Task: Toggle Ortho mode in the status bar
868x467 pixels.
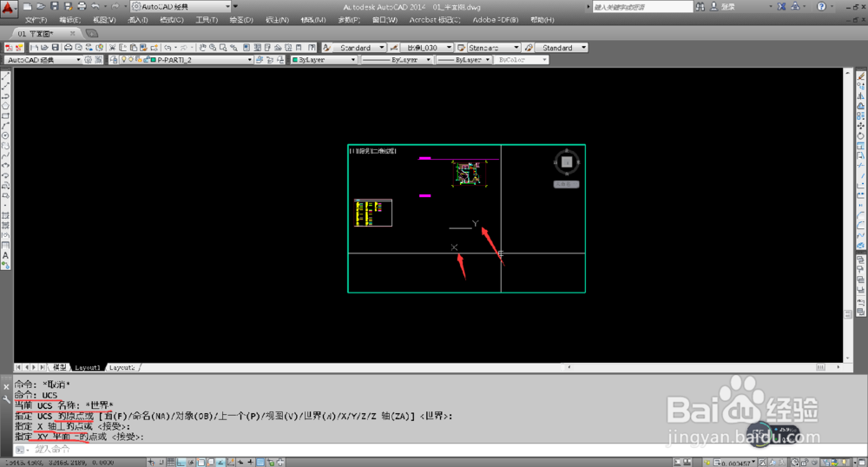Action: pyautogui.click(x=181, y=462)
